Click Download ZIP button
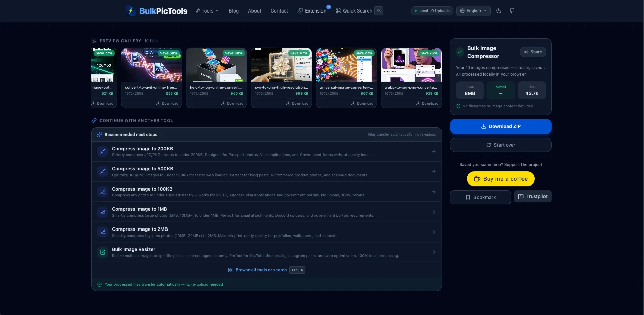644x315 pixels. coord(501,126)
